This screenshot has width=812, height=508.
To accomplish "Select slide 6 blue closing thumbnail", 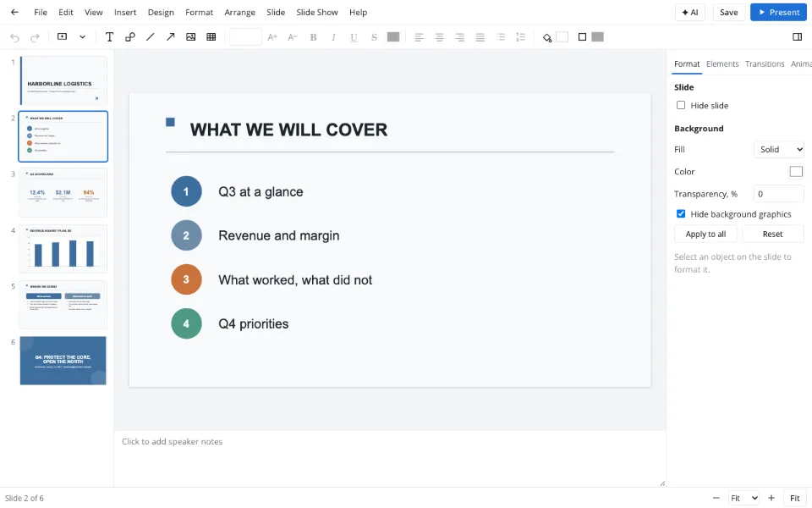I will pyautogui.click(x=63, y=361).
